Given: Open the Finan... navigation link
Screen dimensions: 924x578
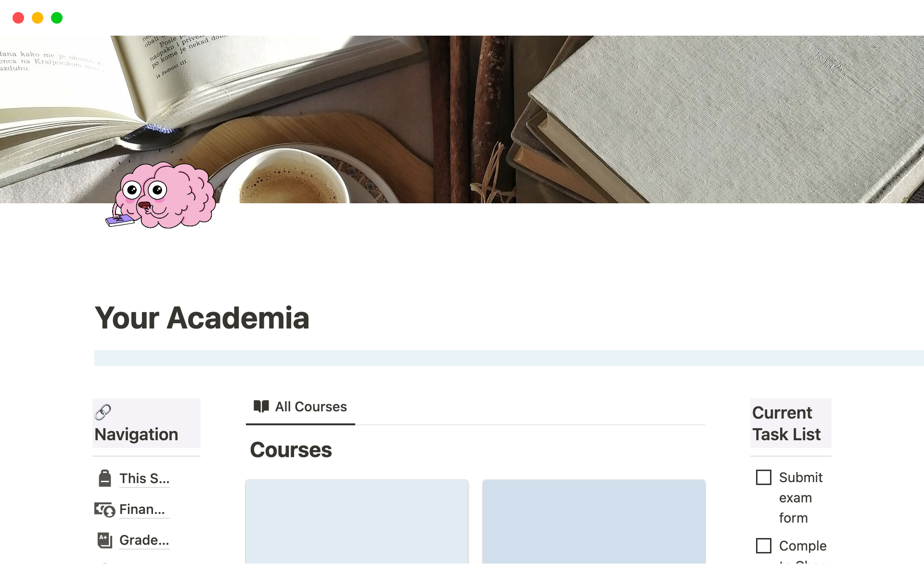Looking at the screenshot, I should [x=142, y=509].
